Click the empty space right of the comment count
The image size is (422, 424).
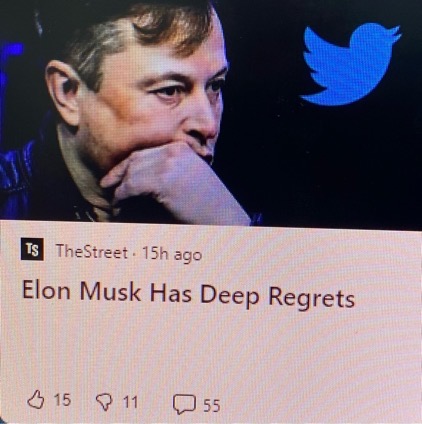[317, 405]
